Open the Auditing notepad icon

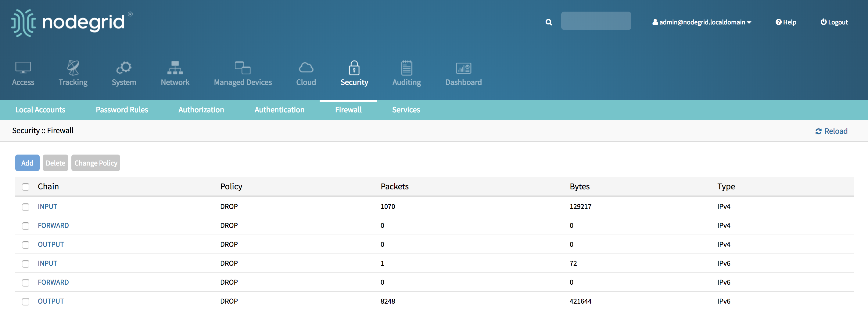pyautogui.click(x=406, y=68)
